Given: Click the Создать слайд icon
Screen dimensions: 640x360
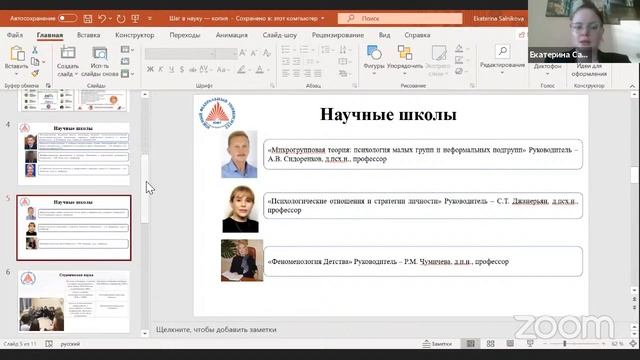Looking at the screenshot, I should point(68,53).
